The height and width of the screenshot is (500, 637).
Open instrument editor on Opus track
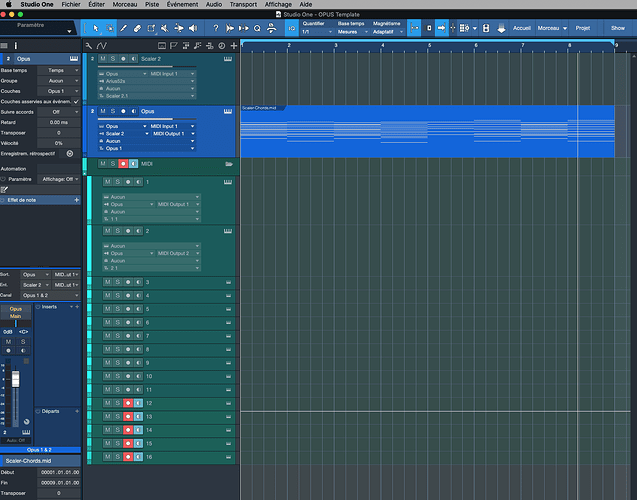pos(228,111)
